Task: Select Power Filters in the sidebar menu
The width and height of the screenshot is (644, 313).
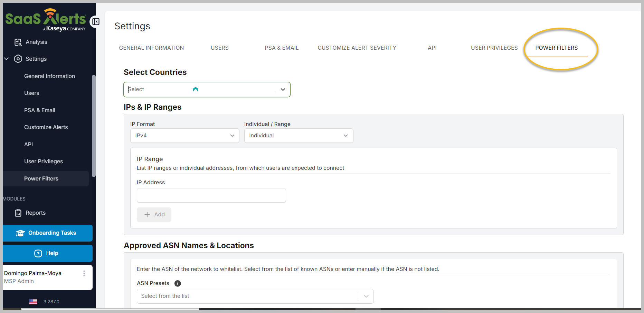Action: tap(41, 178)
